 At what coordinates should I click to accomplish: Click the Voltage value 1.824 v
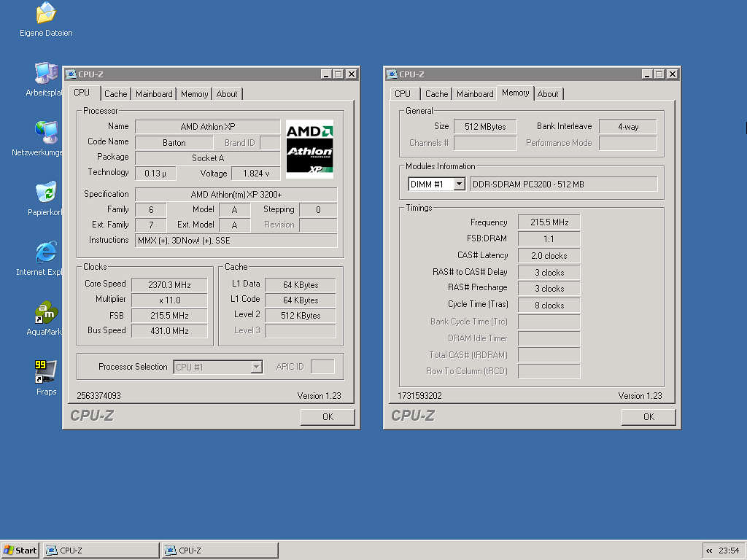coord(256,174)
